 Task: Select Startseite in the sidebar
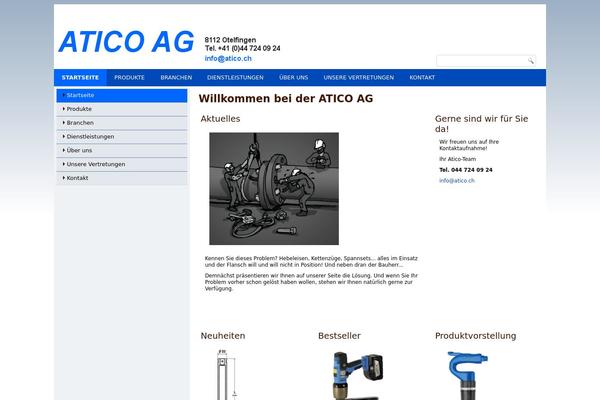click(122, 95)
